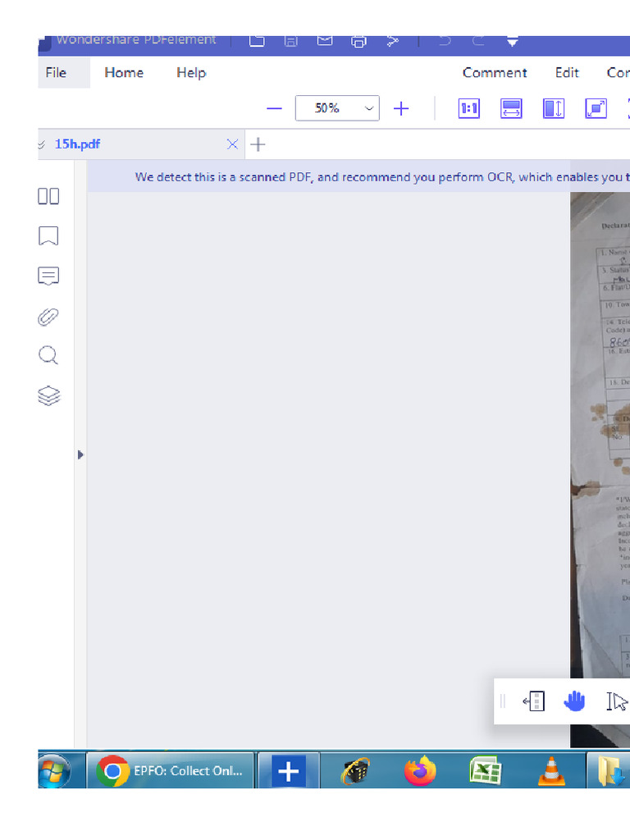Close the 15h.pdf tab
The width and height of the screenshot is (630, 840).
point(232,144)
